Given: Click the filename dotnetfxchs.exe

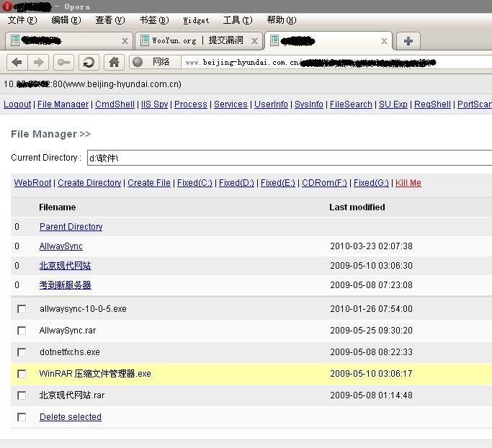Looking at the screenshot, I should coord(70,352).
